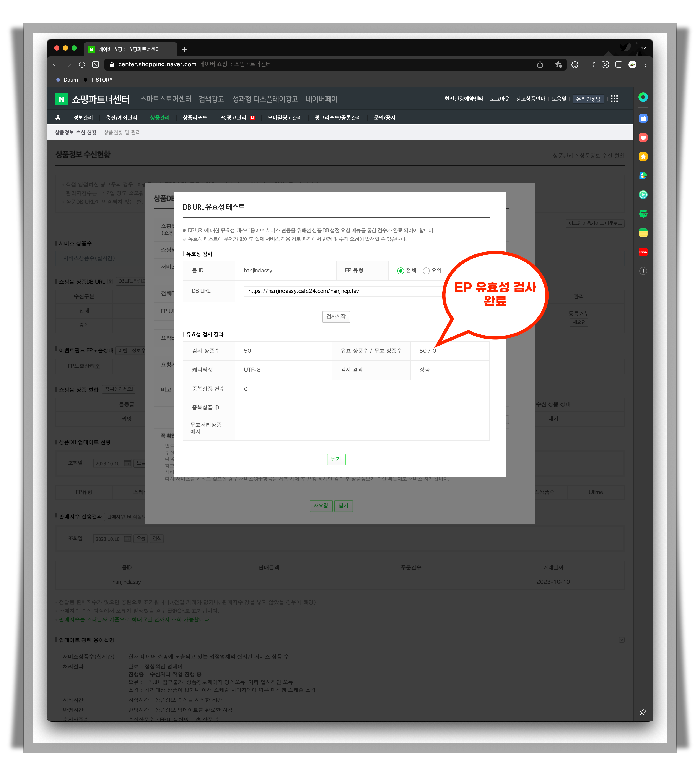Viewport: 700px width, 776px height.
Task: Open the red Pocket sidebar icon
Action: pyautogui.click(x=643, y=137)
